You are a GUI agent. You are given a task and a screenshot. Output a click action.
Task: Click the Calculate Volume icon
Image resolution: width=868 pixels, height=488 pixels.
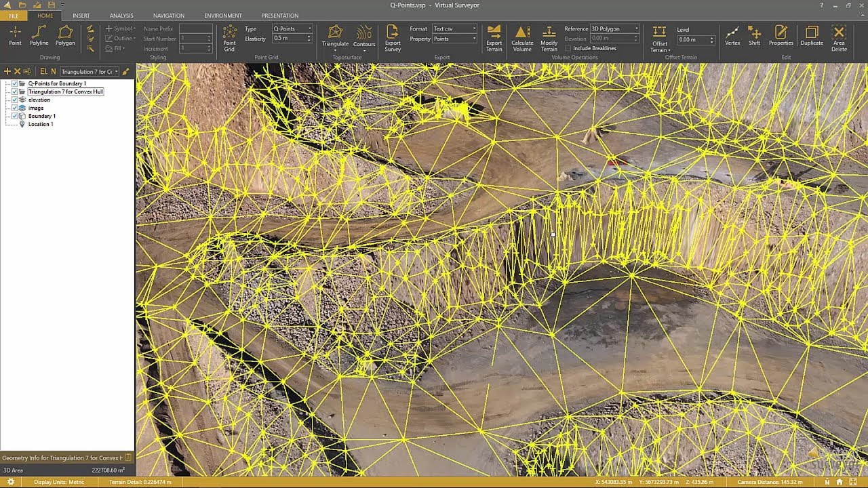522,38
